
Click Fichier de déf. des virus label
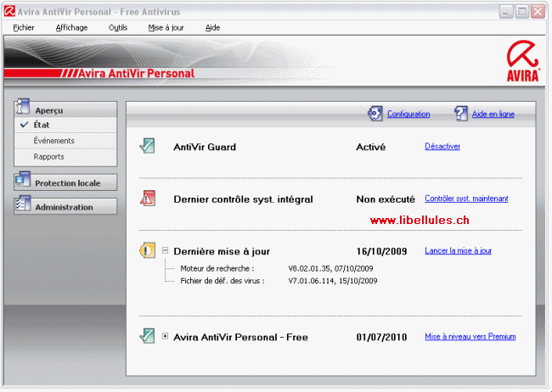[x=222, y=281]
